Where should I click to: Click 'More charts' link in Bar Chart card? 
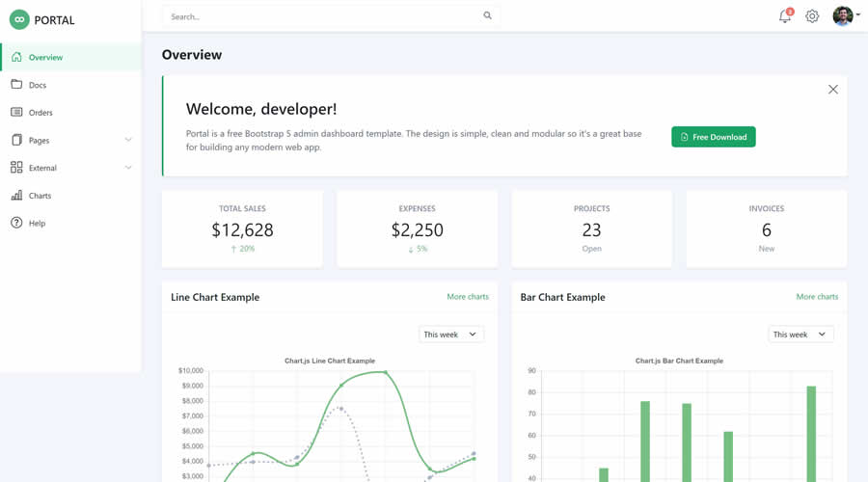point(817,297)
